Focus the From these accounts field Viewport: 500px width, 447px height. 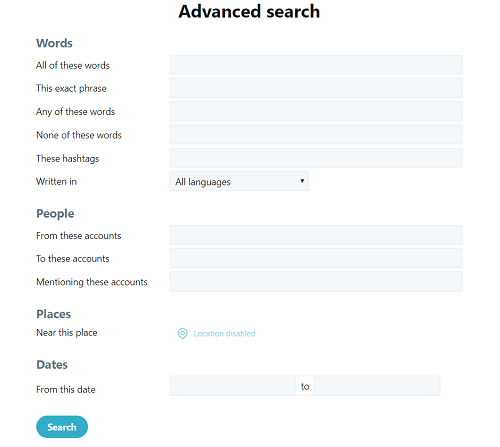point(316,235)
